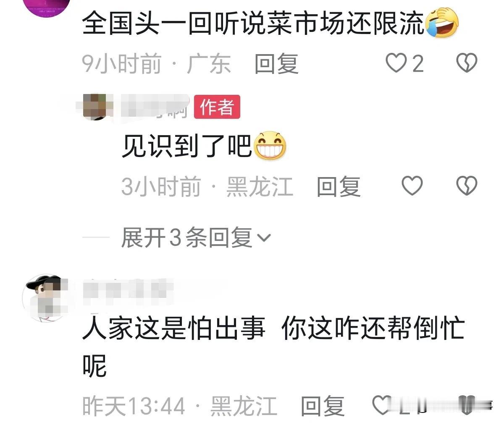504x423 pixels.
Task: Expand 展开3条回复
Action: (196, 238)
